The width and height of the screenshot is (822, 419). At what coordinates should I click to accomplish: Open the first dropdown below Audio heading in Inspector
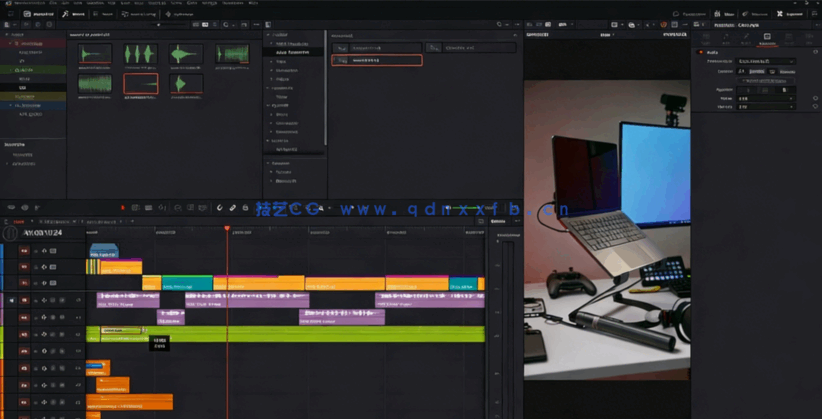(x=765, y=61)
